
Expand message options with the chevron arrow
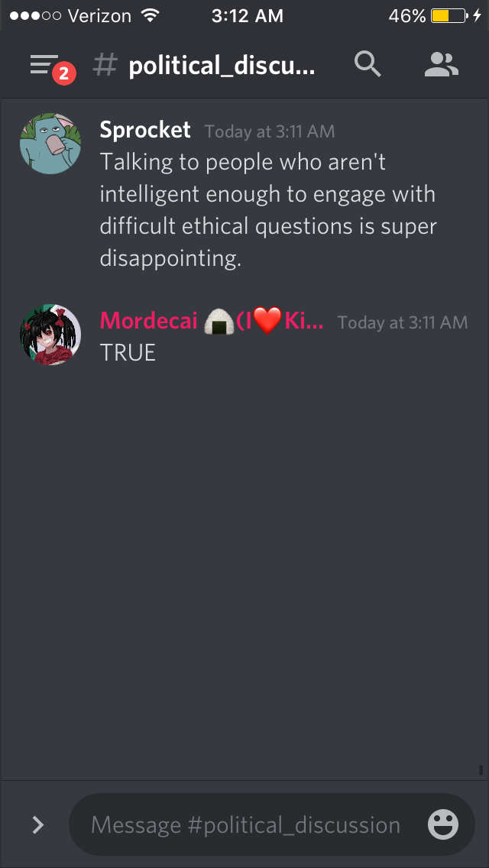tap(38, 824)
